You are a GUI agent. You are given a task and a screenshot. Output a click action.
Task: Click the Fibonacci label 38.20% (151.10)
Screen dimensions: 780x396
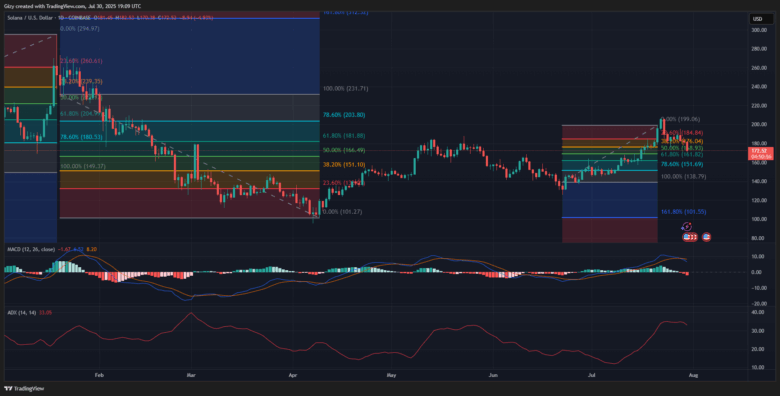344,165
